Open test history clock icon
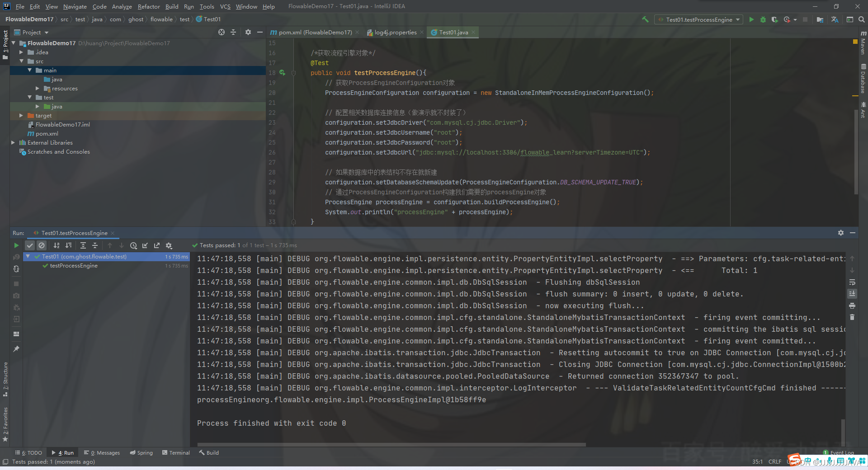868x470 pixels. point(133,245)
